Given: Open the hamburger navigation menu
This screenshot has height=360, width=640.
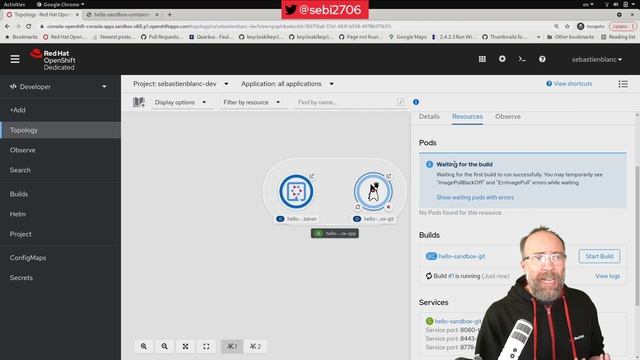Looking at the screenshot, I should pos(15,59).
